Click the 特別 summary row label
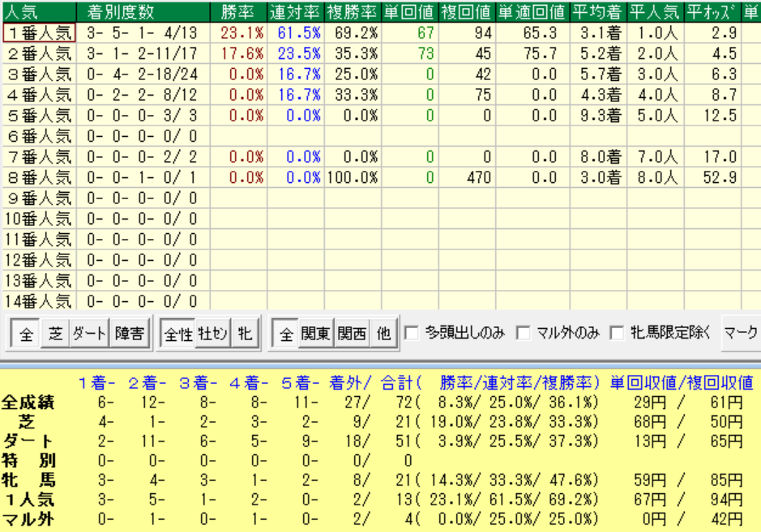 coord(28,461)
